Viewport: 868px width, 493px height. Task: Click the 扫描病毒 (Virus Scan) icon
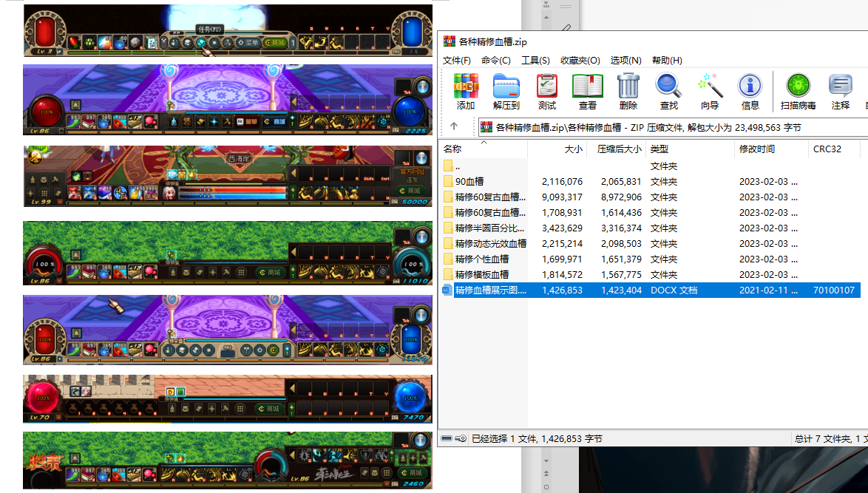[x=798, y=91]
